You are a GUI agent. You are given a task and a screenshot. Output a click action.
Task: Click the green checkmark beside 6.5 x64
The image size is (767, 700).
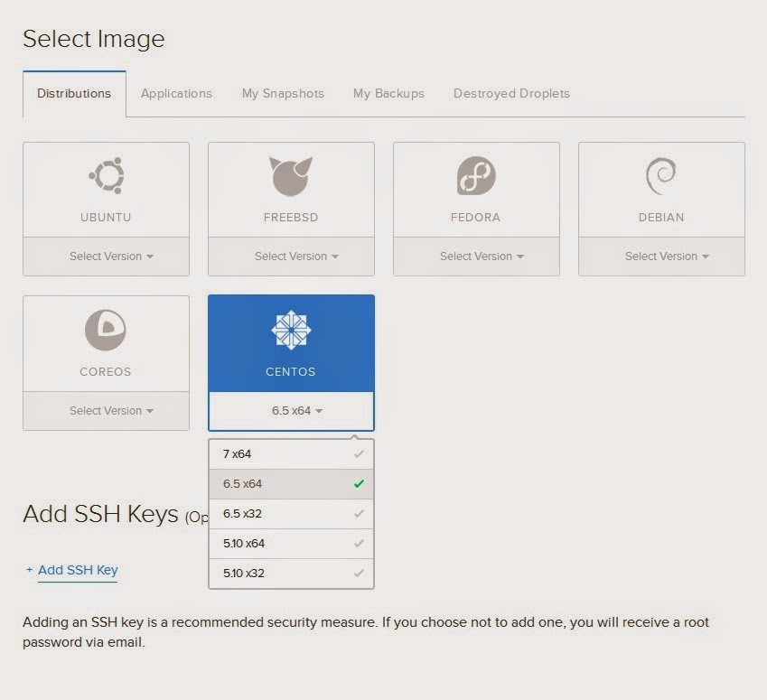tap(359, 484)
